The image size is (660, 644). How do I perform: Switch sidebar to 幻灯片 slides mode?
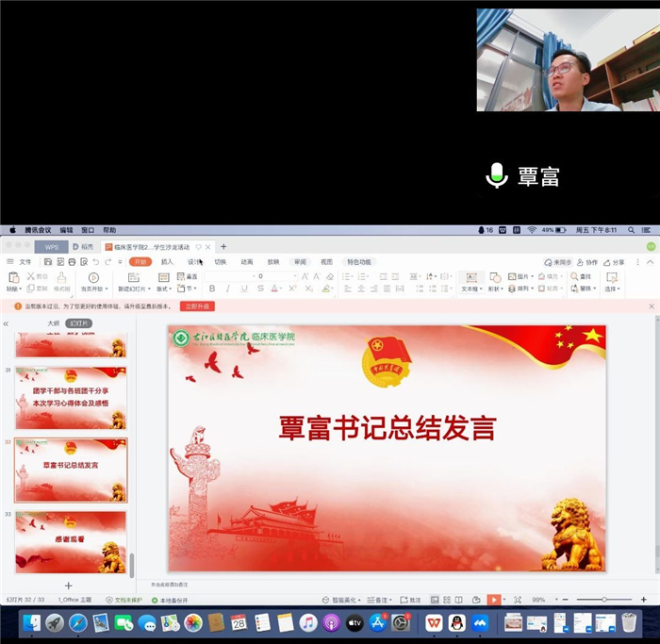(78, 323)
